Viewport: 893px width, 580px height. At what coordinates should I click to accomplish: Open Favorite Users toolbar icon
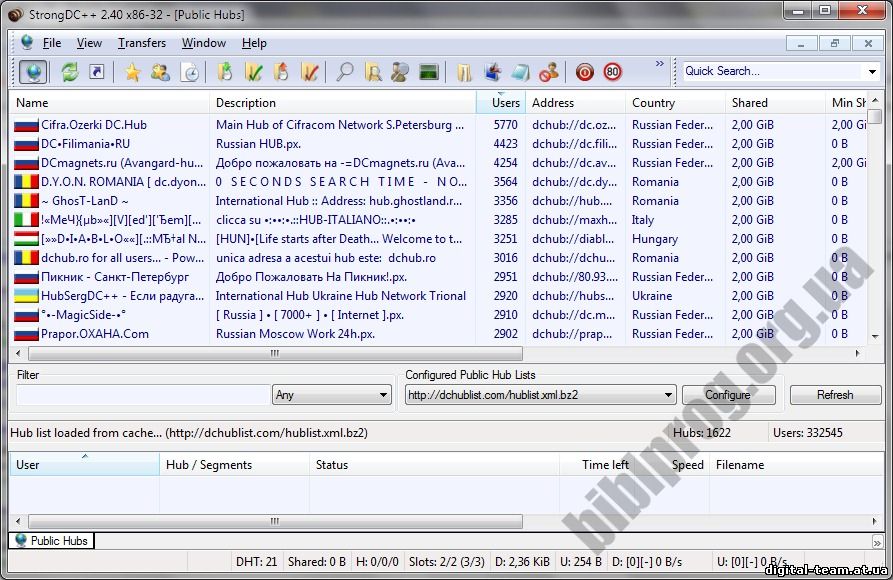[x=161, y=72]
